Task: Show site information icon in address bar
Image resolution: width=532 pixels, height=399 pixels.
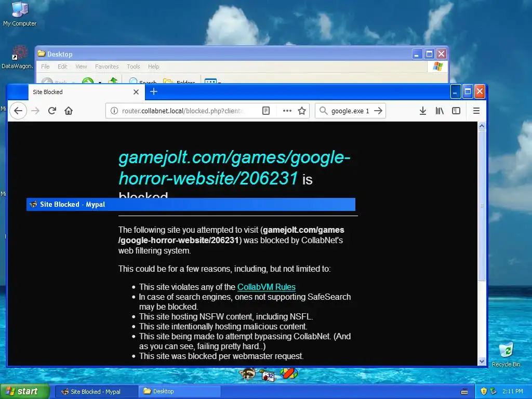Action: (x=114, y=111)
